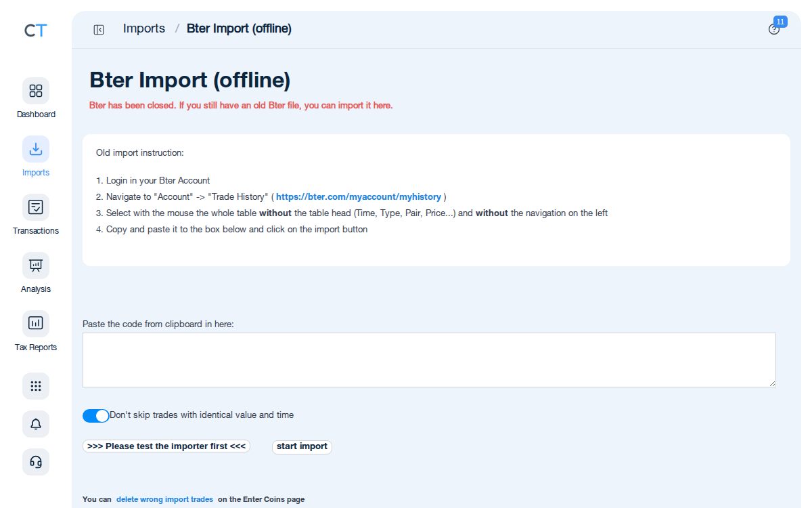Open the Analysis chart icon
Image resolution: width=812 pixels, height=508 pixels.
click(36, 266)
